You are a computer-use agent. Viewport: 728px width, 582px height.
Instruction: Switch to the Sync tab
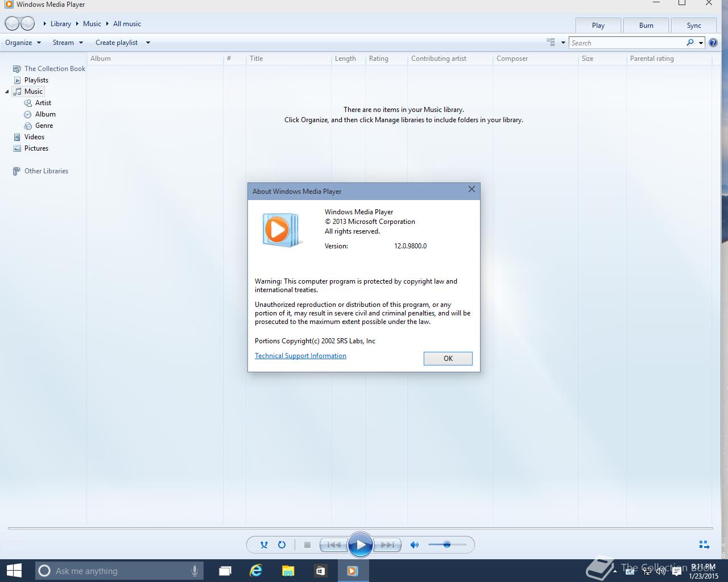[x=694, y=25]
